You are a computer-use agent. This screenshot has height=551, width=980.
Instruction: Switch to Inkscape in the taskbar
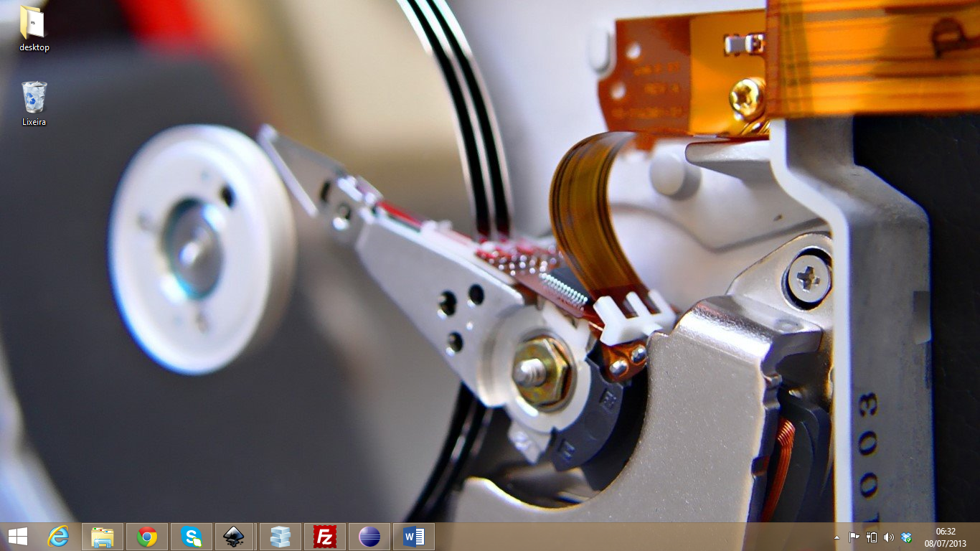tap(235, 537)
